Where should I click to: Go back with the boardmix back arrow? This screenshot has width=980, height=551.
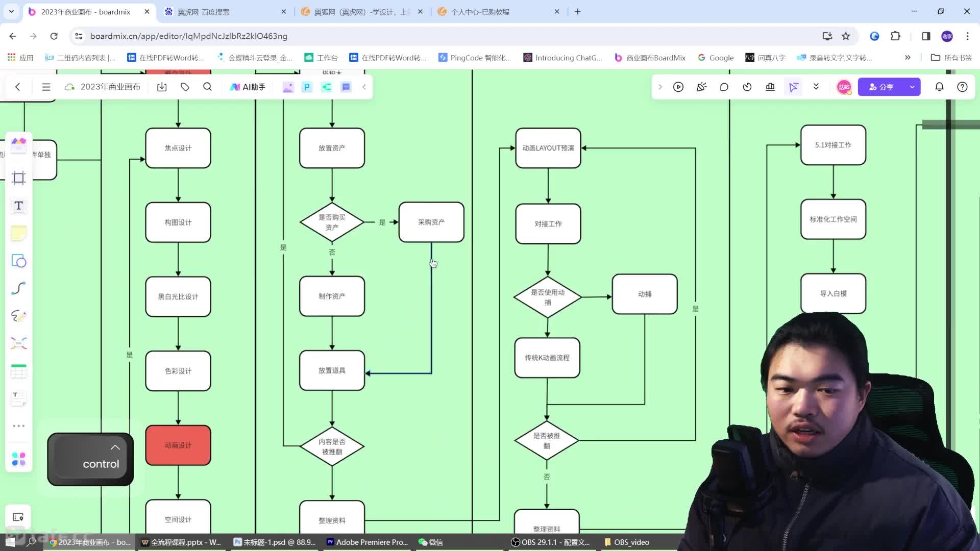tap(18, 87)
